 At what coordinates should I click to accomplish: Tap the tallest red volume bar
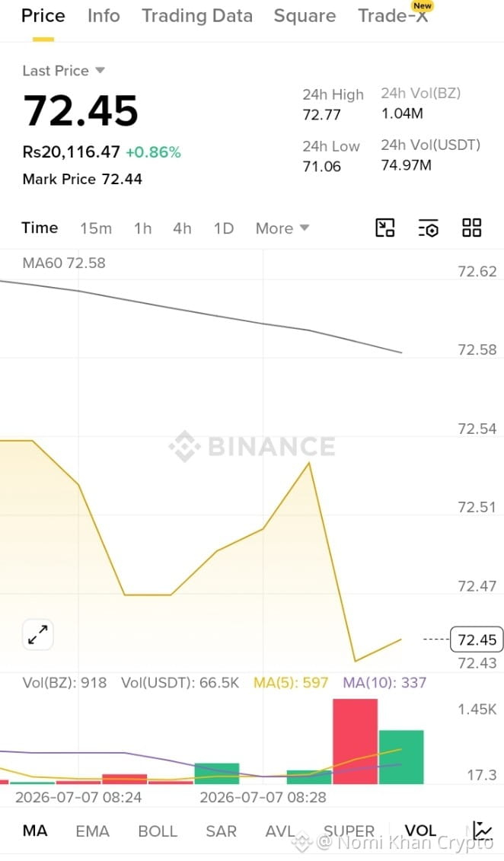click(x=356, y=741)
